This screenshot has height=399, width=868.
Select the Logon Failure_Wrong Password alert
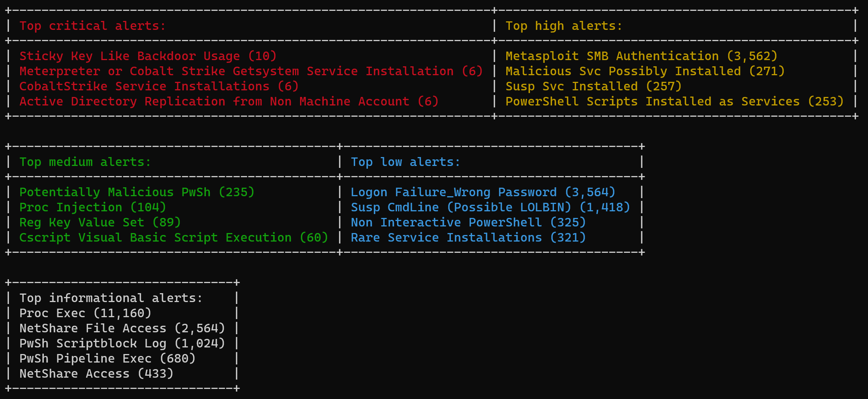[482, 192]
